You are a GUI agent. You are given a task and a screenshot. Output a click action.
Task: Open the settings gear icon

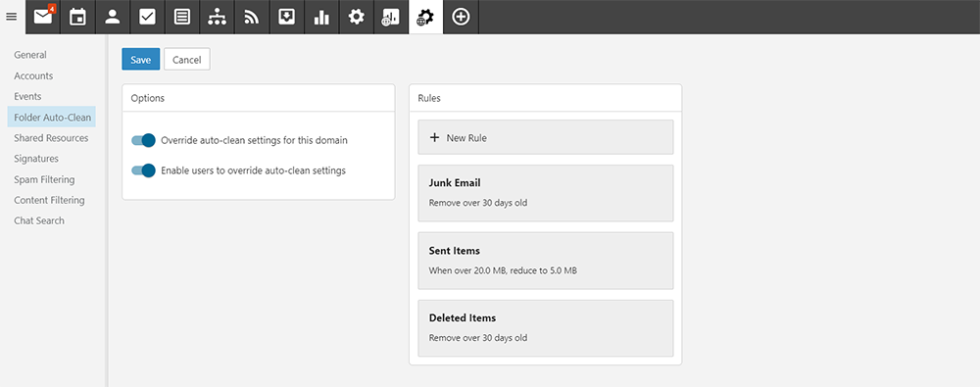[x=357, y=17]
